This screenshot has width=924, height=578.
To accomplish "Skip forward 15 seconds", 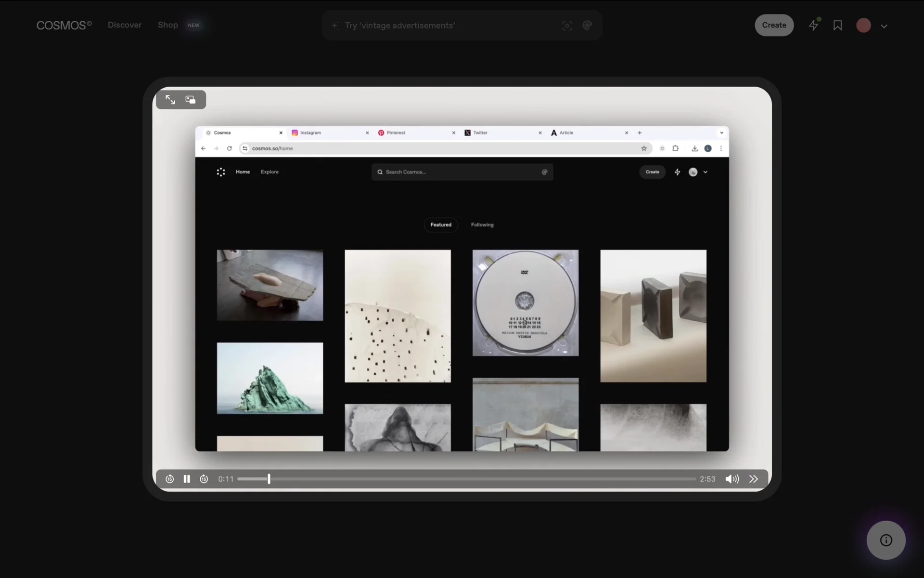I will click(204, 479).
